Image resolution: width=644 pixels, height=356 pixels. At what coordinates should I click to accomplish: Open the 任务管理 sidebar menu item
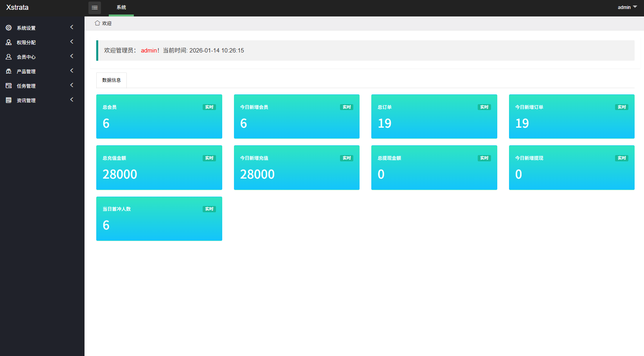(26, 86)
